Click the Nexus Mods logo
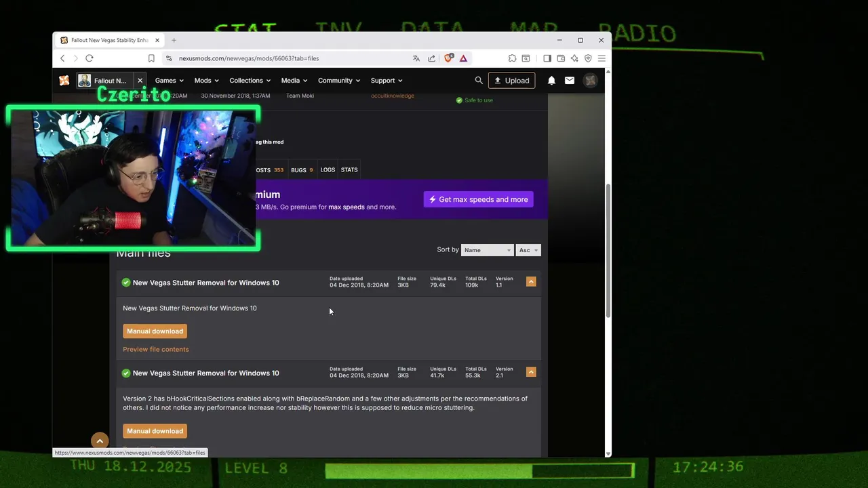Viewport: 868px width, 488px height. click(64, 81)
